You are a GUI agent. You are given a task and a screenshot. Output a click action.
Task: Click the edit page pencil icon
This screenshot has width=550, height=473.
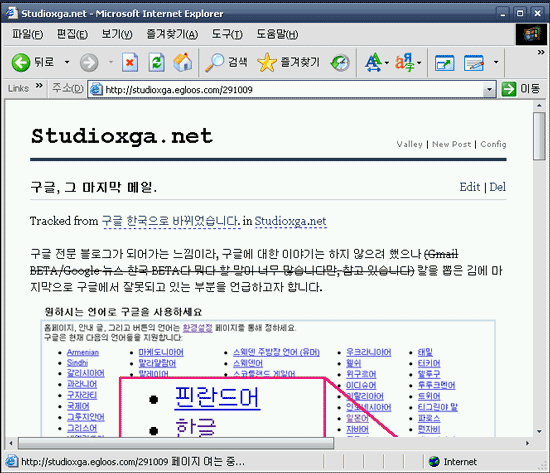[474, 63]
